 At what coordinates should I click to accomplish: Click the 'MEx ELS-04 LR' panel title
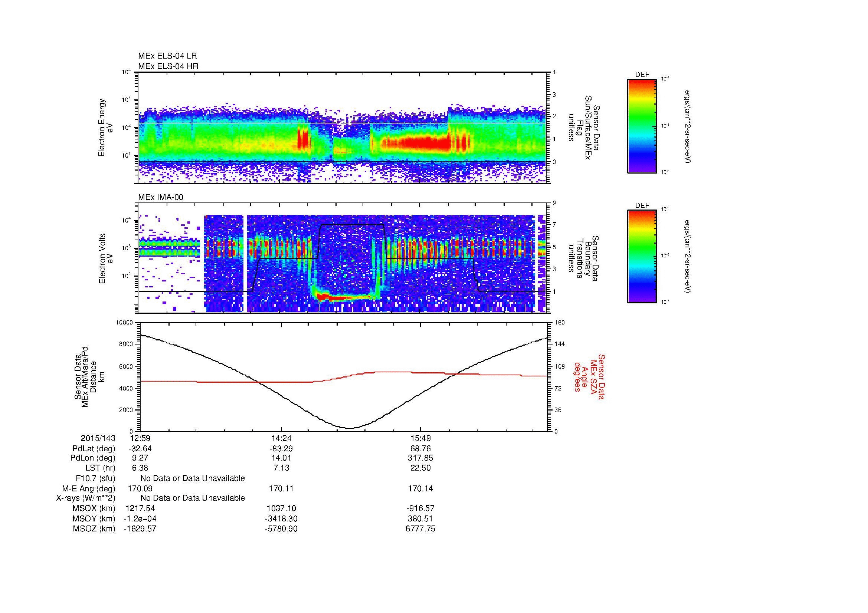(x=167, y=56)
